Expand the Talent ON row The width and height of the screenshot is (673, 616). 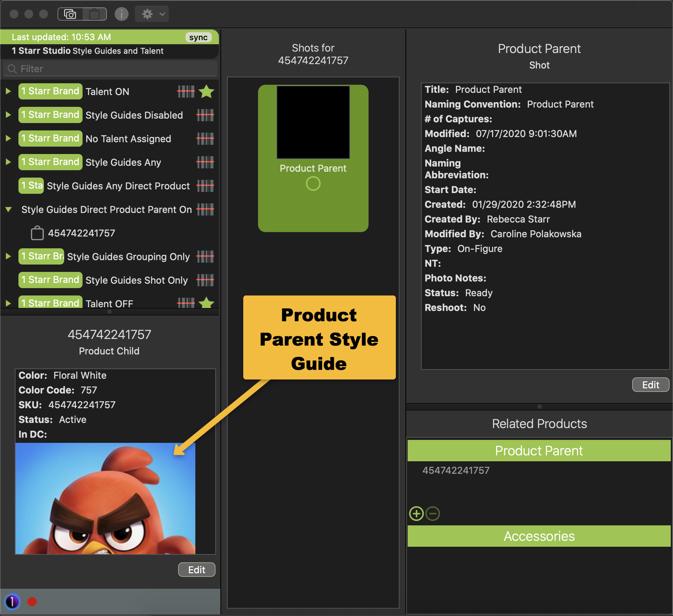point(8,91)
